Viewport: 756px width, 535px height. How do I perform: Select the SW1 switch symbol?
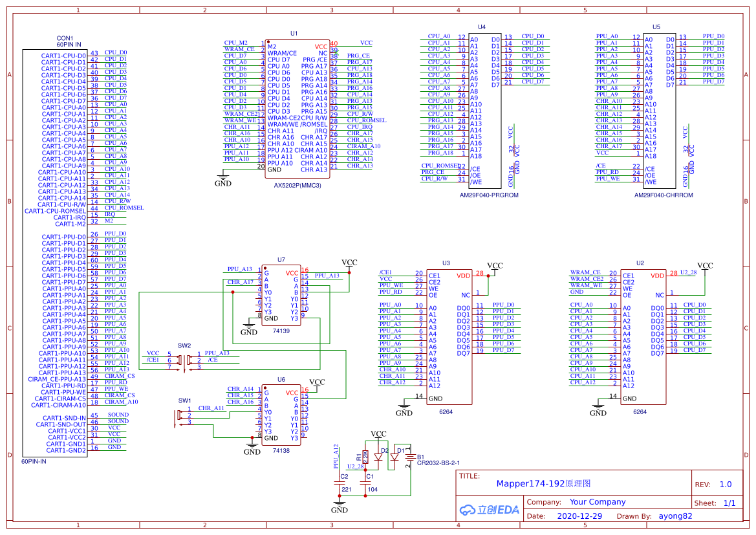coord(178,417)
